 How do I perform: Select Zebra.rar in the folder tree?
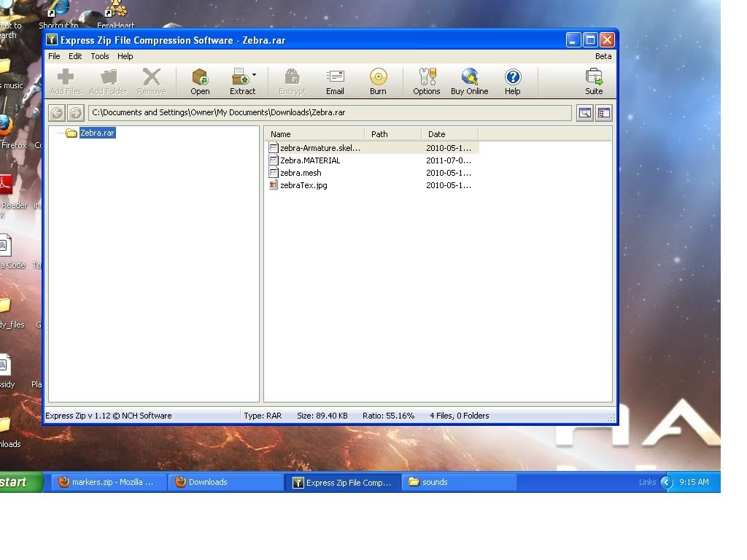(97, 133)
